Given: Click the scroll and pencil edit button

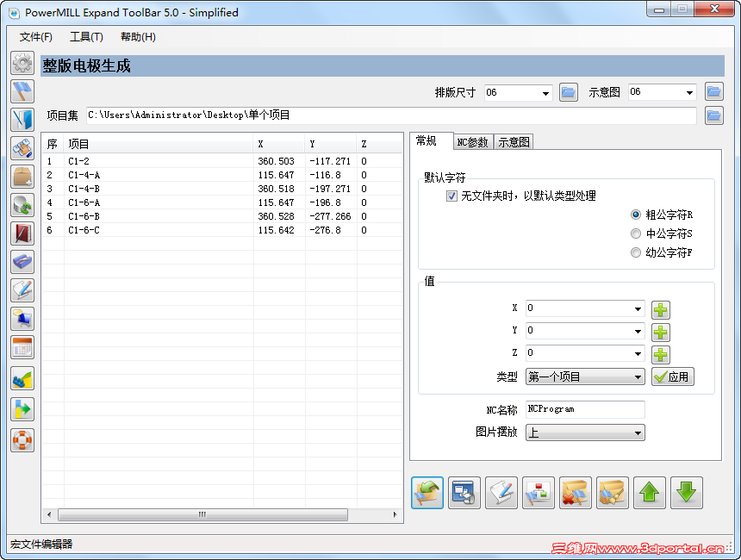Looking at the screenshot, I should click(x=501, y=493).
